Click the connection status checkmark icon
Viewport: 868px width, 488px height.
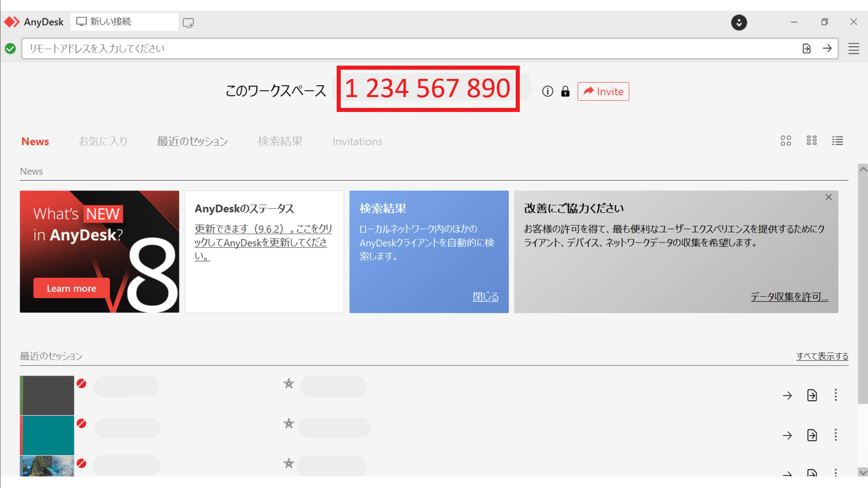(10, 49)
